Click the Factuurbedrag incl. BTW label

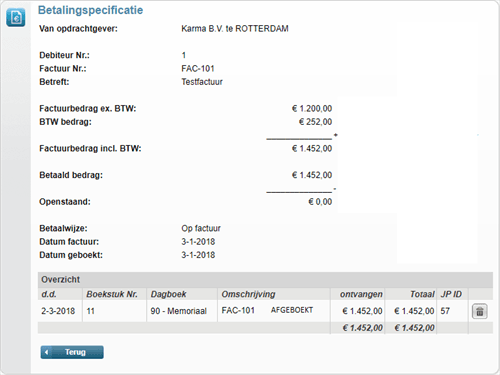pos(90,148)
